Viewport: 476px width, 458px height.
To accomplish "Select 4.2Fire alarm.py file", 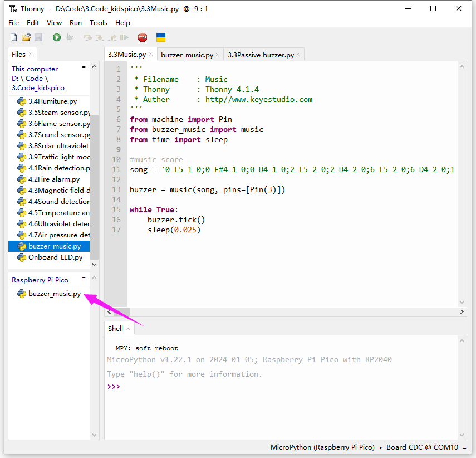I will coord(49,179).
